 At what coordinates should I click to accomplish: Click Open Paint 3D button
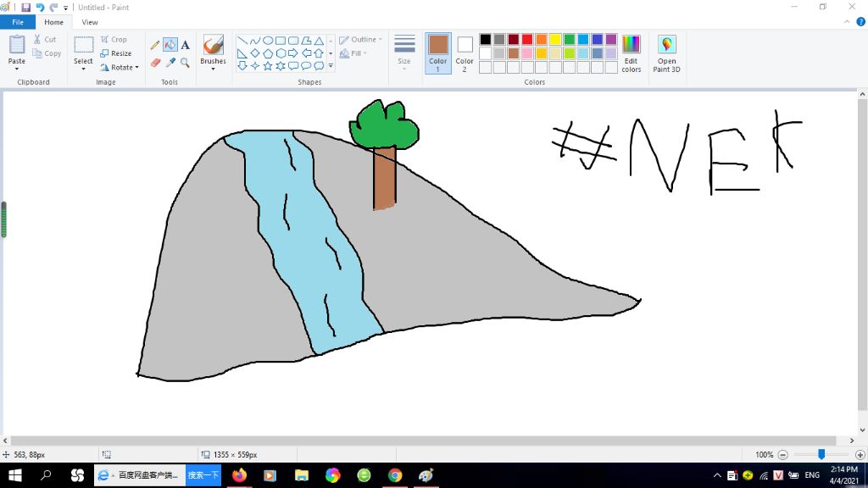point(666,53)
